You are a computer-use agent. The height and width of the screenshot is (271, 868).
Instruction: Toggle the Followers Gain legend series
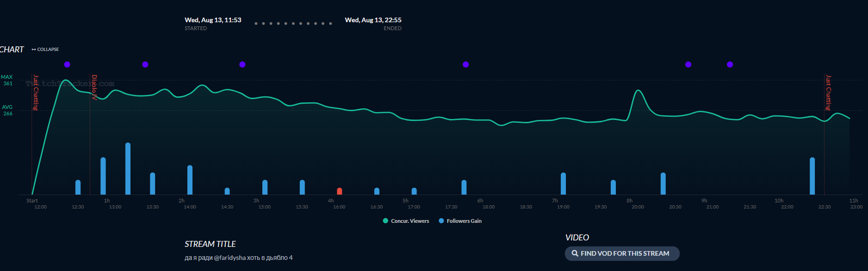[x=460, y=221]
